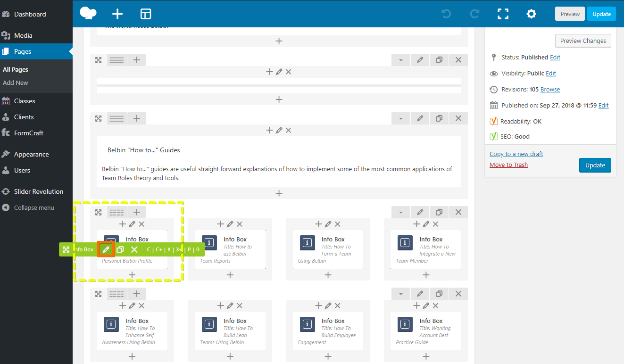Edit the Visibility Public setting

click(x=551, y=73)
